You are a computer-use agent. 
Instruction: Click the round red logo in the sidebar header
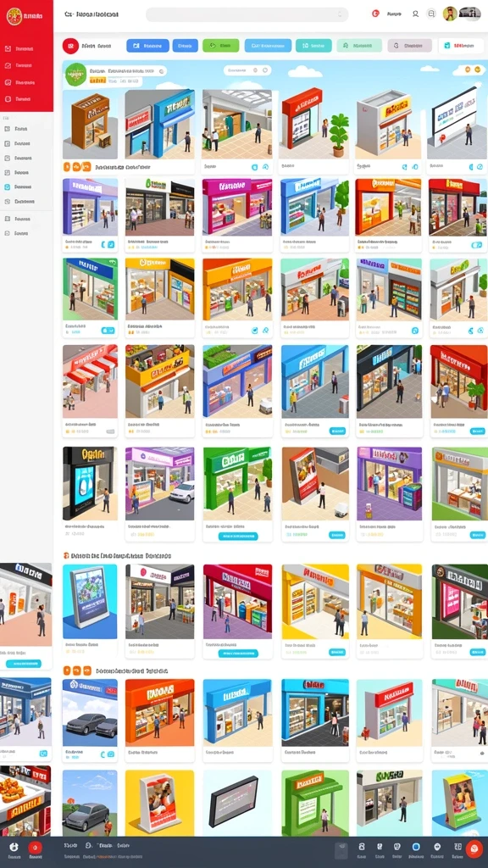pyautogui.click(x=14, y=17)
